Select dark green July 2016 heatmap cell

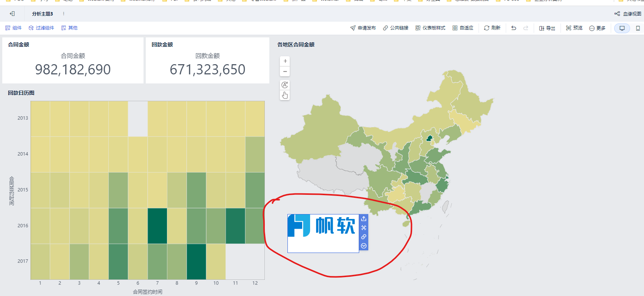pos(157,226)
